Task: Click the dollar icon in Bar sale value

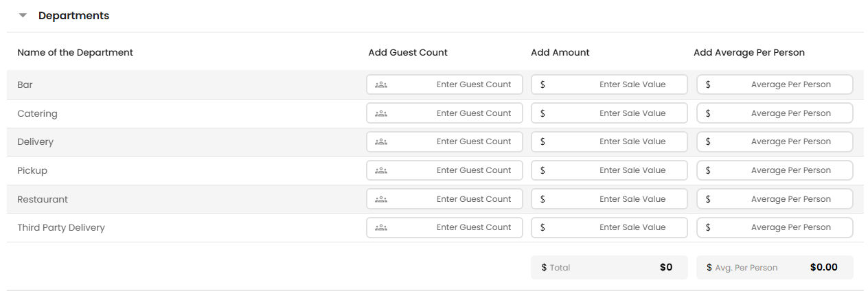Action: coord(543,85)
